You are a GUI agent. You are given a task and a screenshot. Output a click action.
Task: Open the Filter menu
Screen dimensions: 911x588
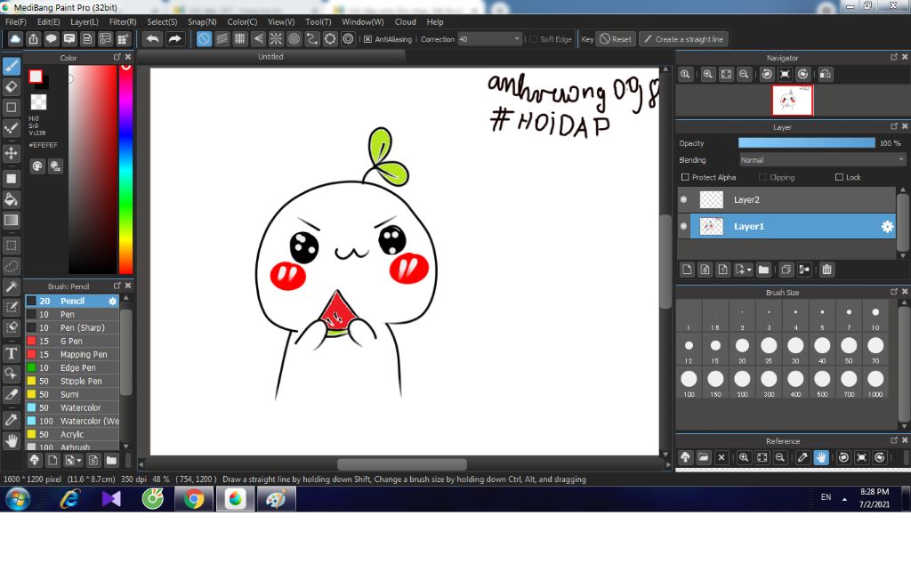click(x=123, y=22)
